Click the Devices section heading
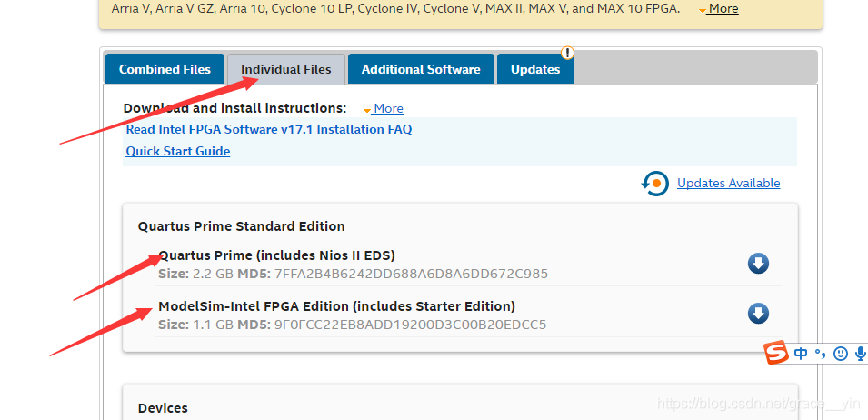868x420 pixels. [163, 408]
